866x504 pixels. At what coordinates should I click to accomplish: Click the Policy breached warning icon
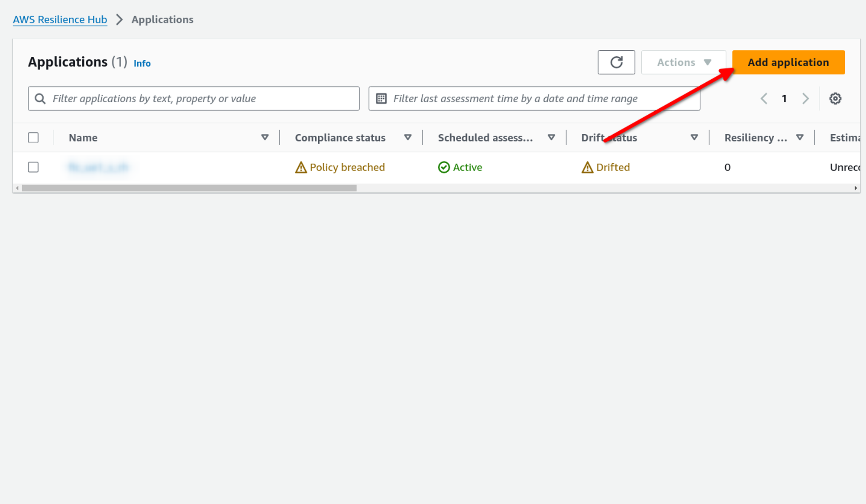[301, 168]
